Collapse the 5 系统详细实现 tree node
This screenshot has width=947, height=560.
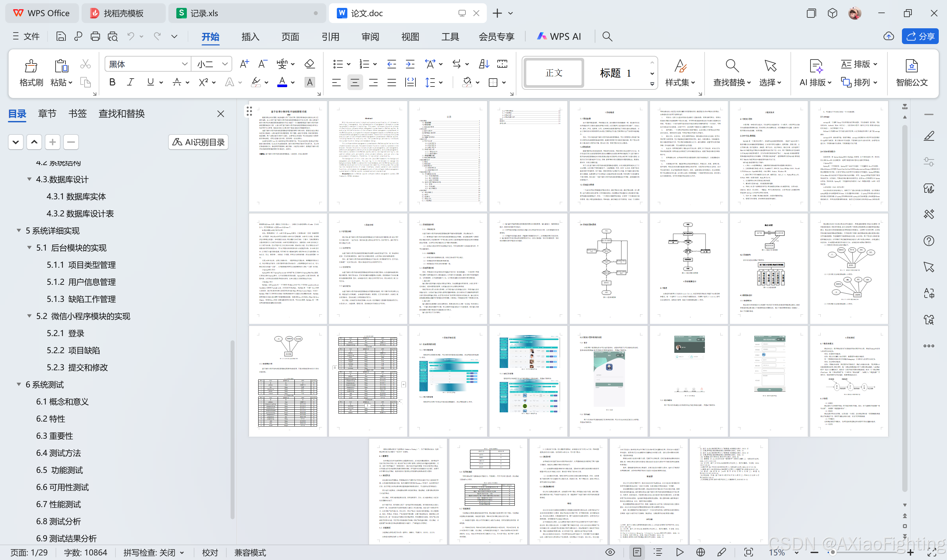pos(18,231)
